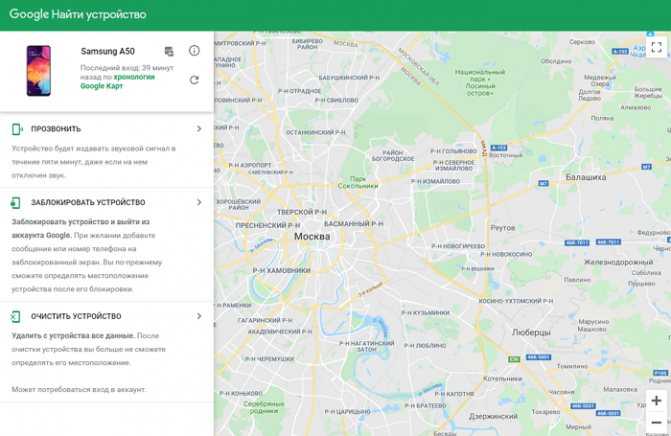Click the Р-Н ХАМОВНИКИ district label
Viewport: 671px width, 436px height.
[281, 270]
